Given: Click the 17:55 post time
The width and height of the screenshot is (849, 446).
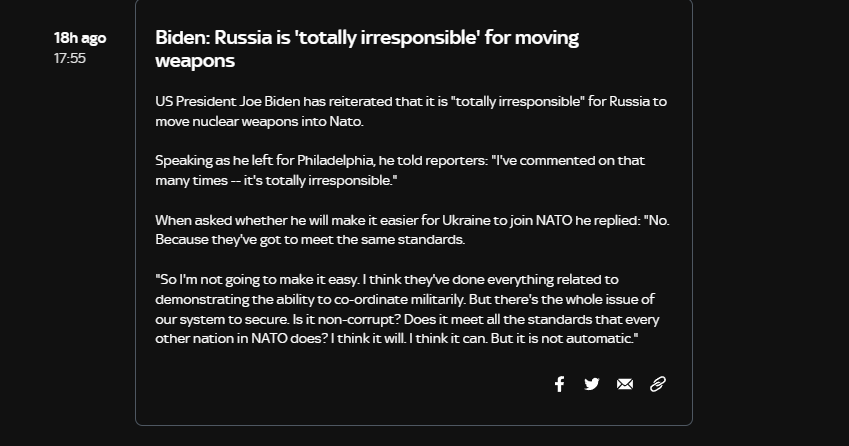Looking at the screenshot, I should [70, 58].
